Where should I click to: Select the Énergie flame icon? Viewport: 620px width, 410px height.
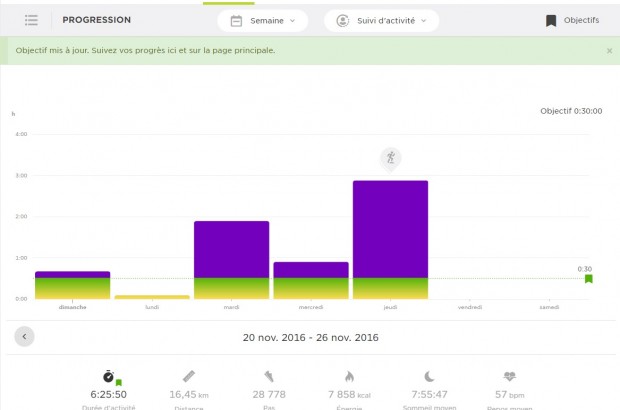(x=349, y=376)
